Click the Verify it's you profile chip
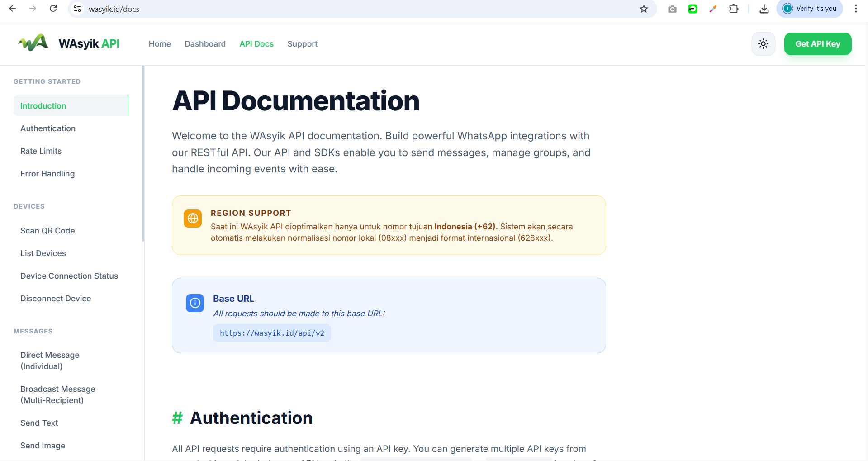The width and height of the screenshot is (868, 461). 810,9
